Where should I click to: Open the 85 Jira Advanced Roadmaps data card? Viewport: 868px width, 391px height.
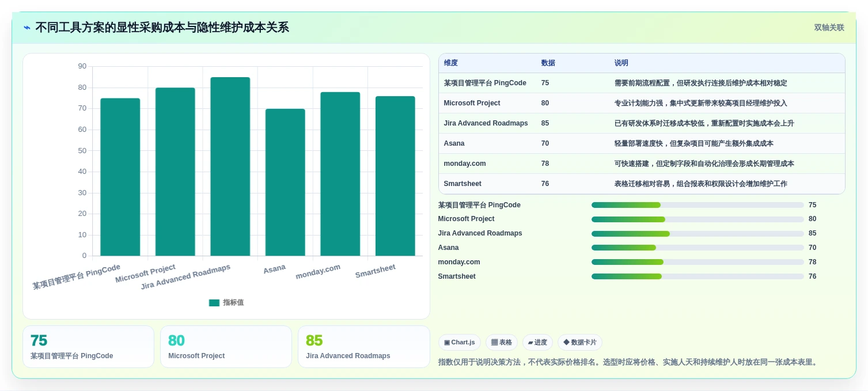tap(364, 347)
